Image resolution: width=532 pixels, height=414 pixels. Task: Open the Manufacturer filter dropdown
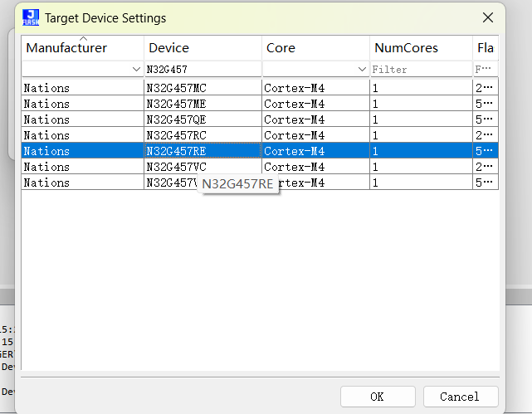[x=136, y=69]
